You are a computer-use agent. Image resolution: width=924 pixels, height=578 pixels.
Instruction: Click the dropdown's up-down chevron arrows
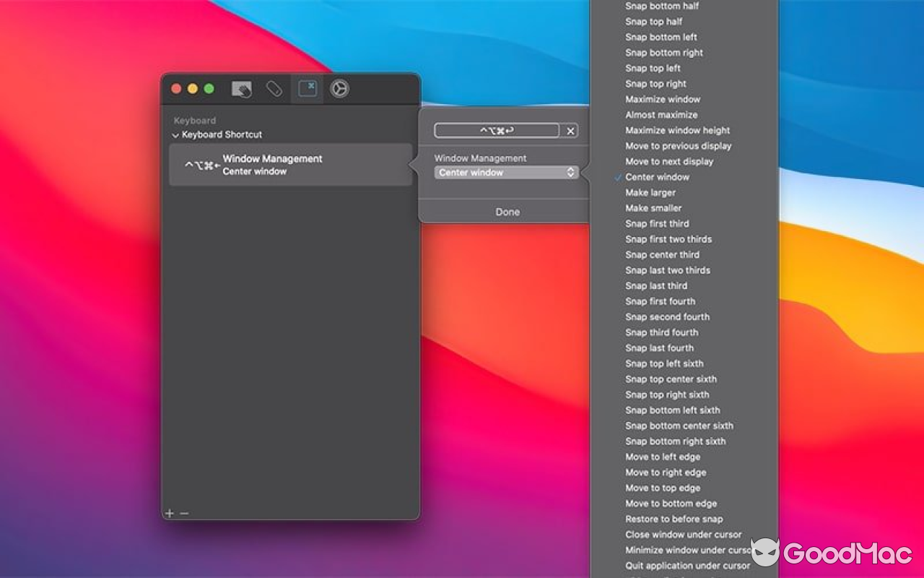tap(570, 173)
